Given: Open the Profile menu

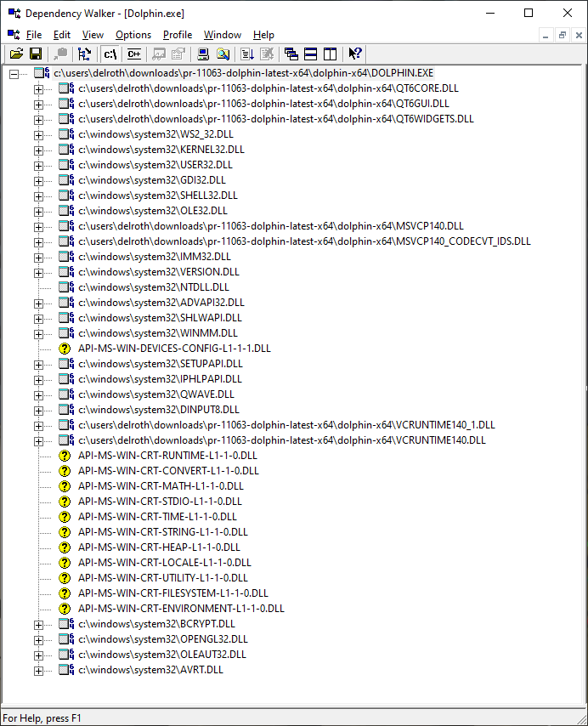Looking at the screenshot, I should 178,35.
